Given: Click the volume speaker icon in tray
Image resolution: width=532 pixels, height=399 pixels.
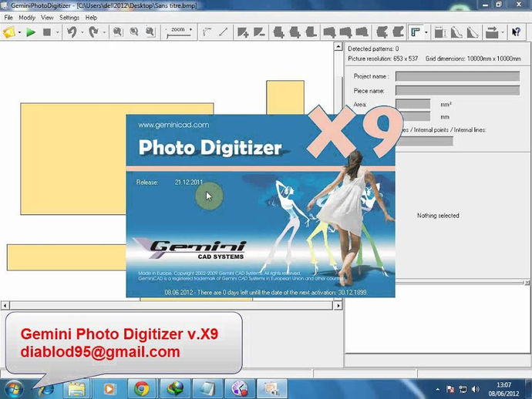Looking at the screenshot, I should pyautogui.click(x=476, y=389).
